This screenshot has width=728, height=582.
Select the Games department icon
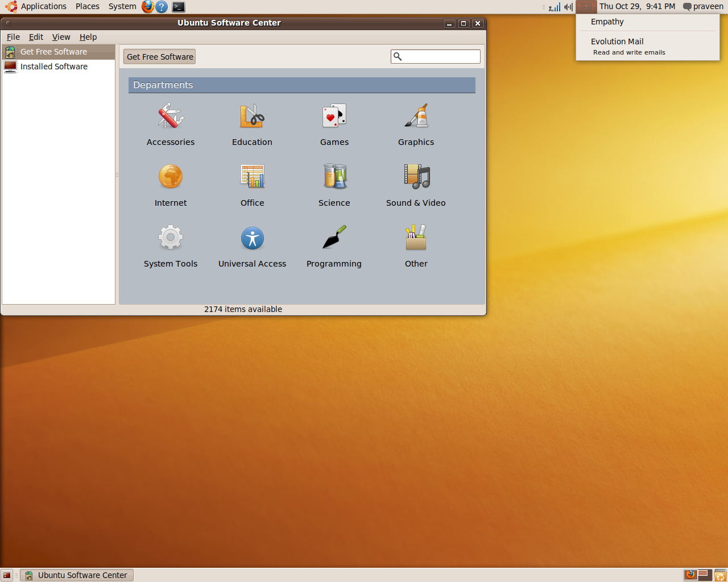(334, 117)
